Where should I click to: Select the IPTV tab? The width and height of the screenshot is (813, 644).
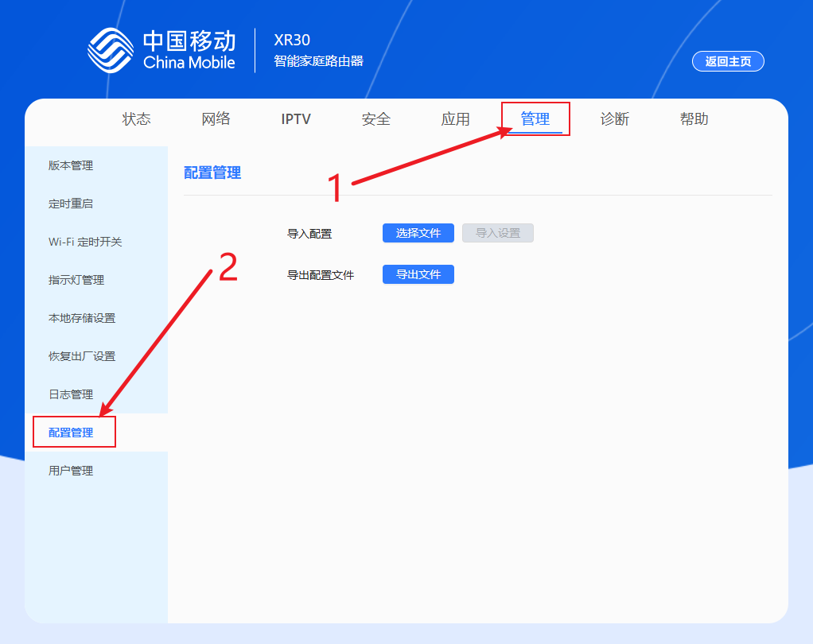point(296,118)
